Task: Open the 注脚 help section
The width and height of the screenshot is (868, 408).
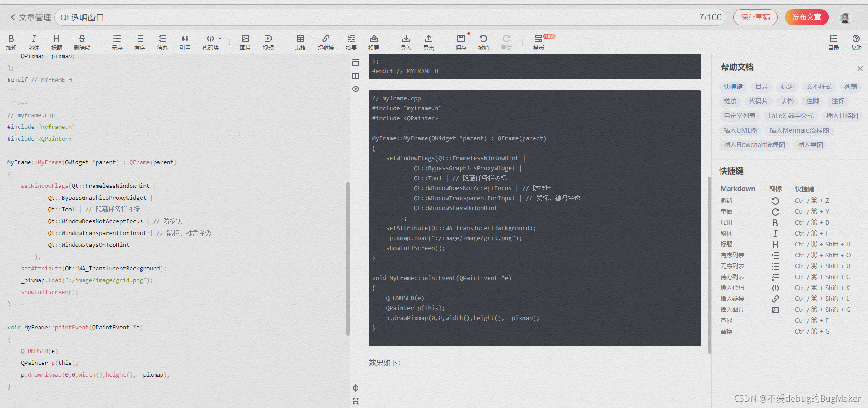Action: [x=813, y=101]
